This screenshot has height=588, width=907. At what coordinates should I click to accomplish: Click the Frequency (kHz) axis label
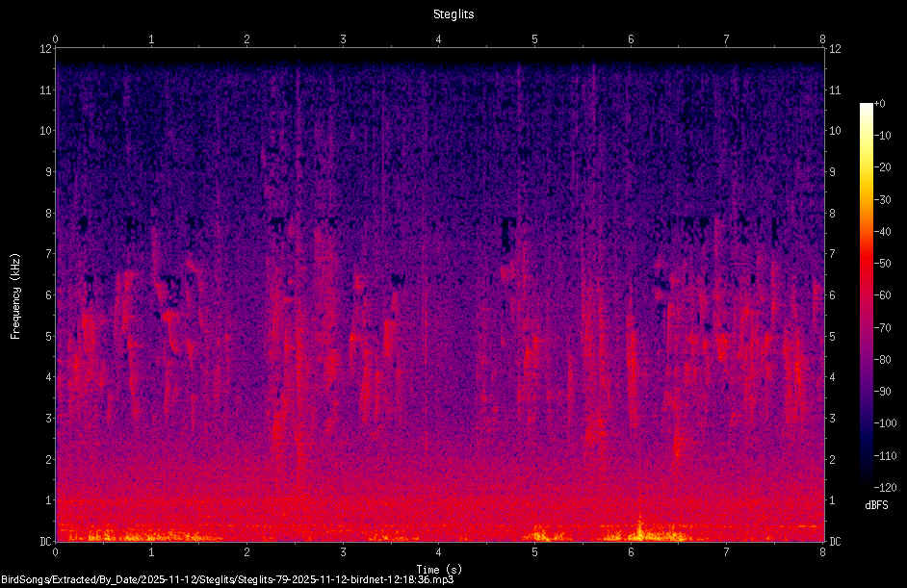click(x=15, y=296)
